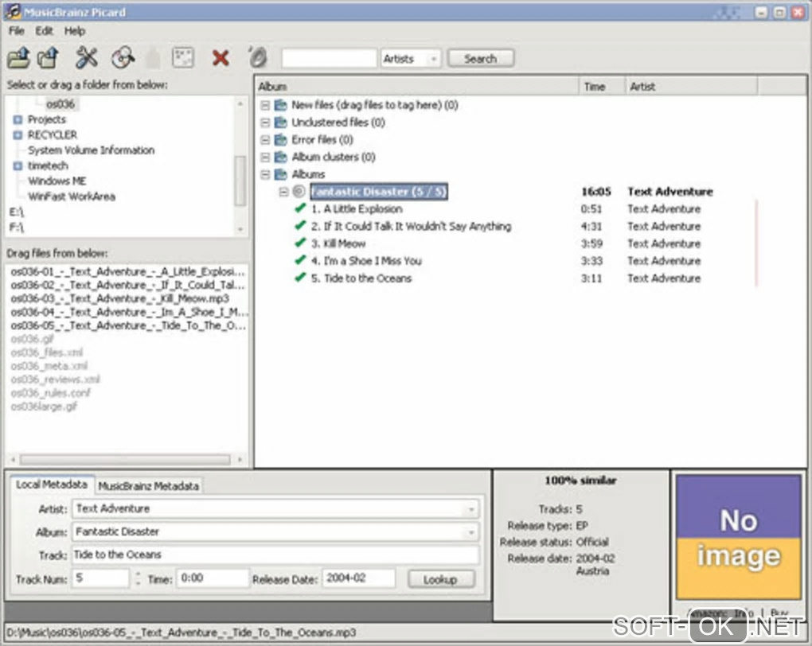This screenshot has width=812, height=646.
Task: Collapse the Album clusters node
Action: [x=265, y=157]
